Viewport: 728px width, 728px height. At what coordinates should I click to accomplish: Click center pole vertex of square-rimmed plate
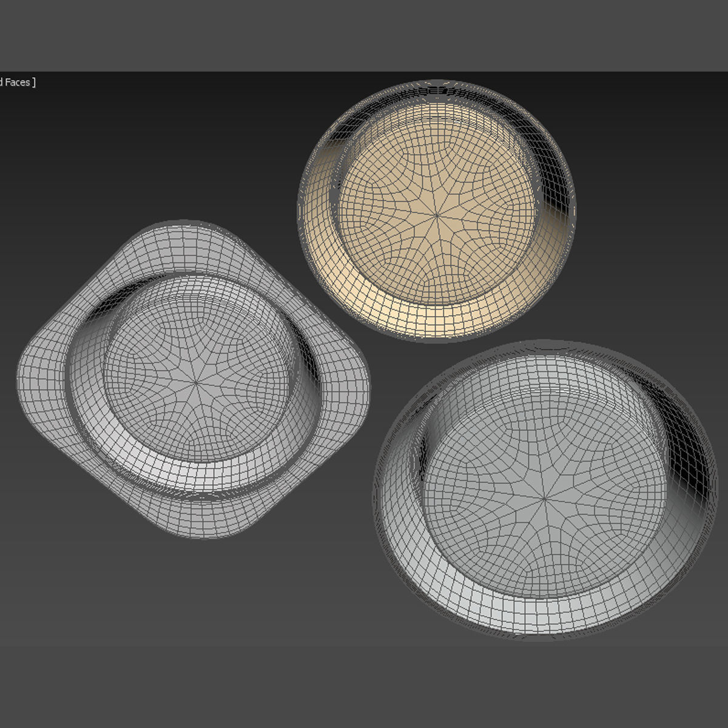click(197, 382)
